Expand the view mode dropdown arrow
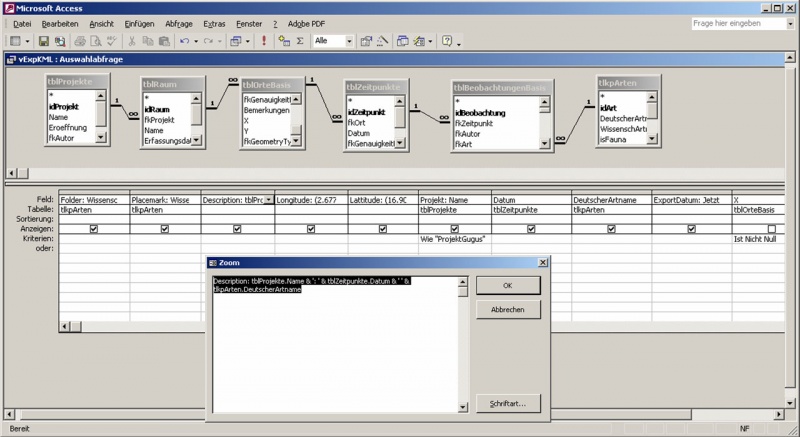 [27, 41]
